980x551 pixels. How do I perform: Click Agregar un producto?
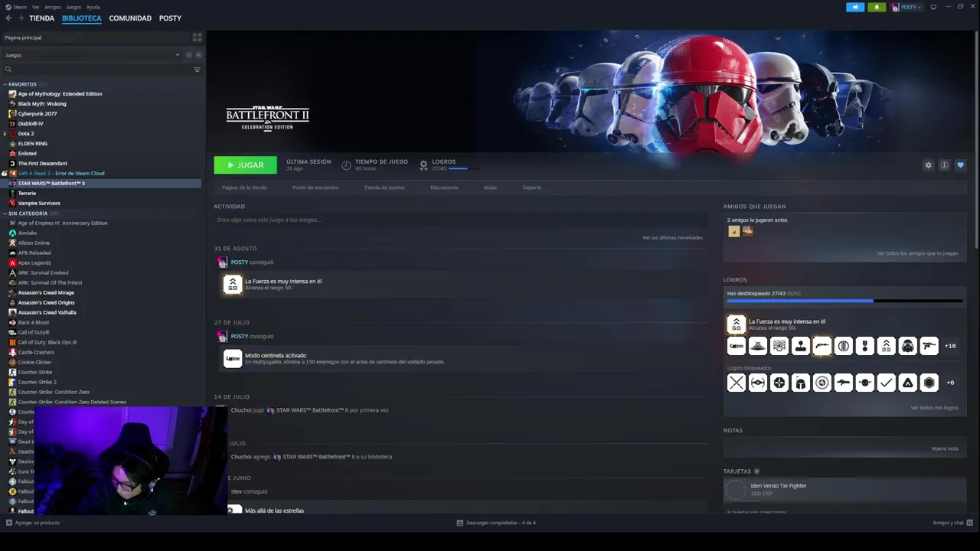pos(32,523)
